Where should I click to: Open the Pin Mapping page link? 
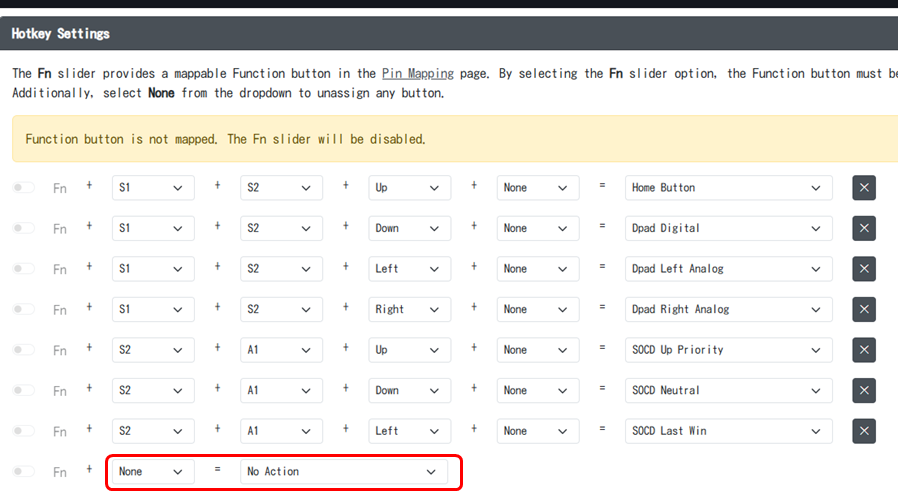[x=417, y=73]
